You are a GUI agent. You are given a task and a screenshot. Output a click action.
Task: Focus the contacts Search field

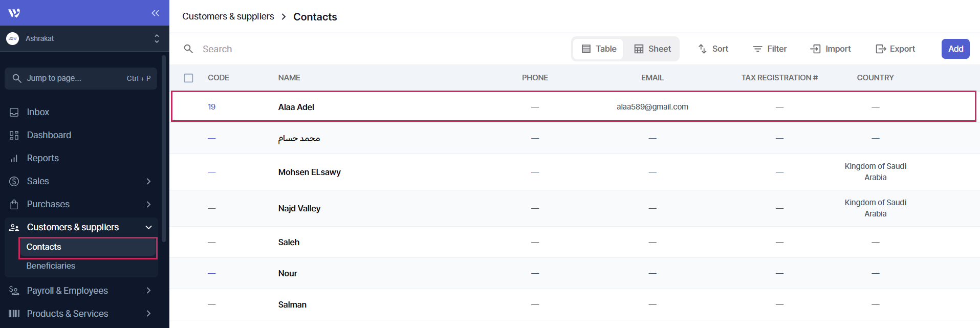pos(307,49)
